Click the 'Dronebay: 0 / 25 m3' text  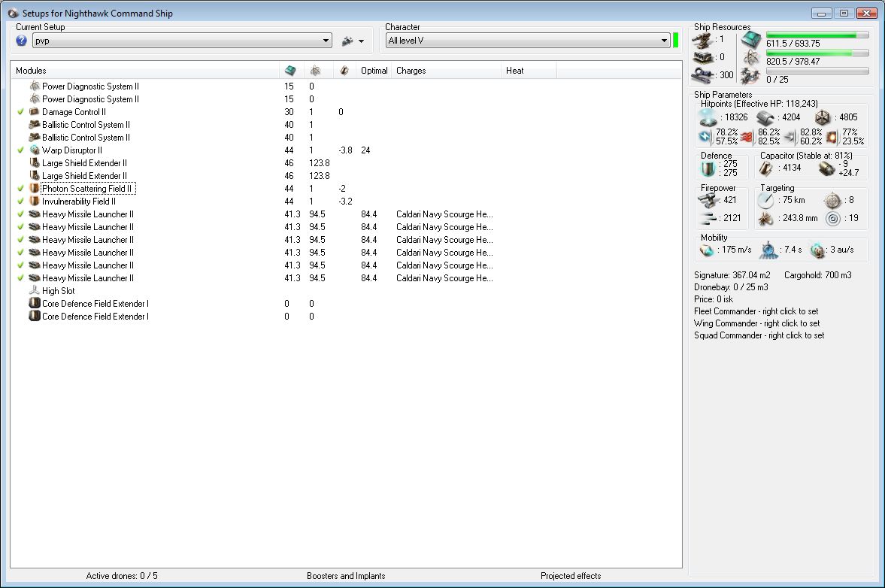pos(731,287)
